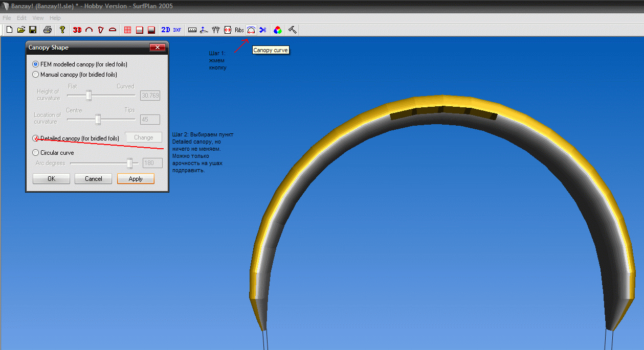Image resolution: width=644 pixels, height=350 pixels.
Task: Choose the Detailed canopy radio option
Action: [35, 138]
